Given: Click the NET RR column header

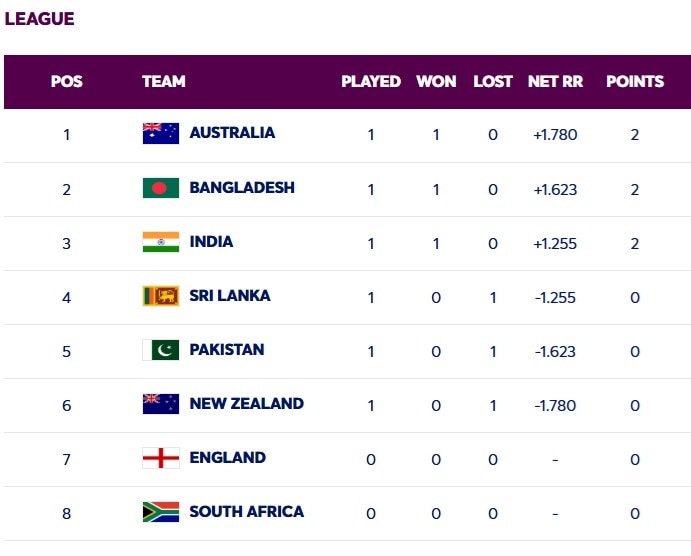Looking at the screenshot, I should click(555, 82).
